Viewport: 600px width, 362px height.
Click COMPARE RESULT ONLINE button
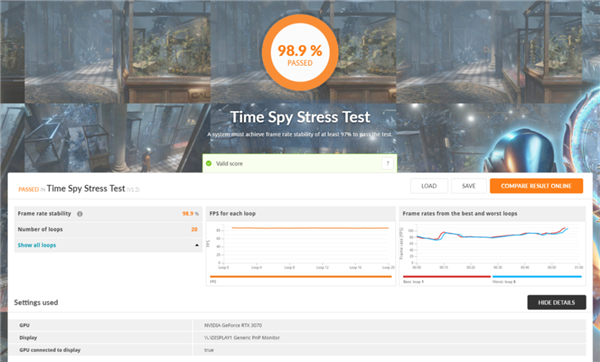pos(536,186)
